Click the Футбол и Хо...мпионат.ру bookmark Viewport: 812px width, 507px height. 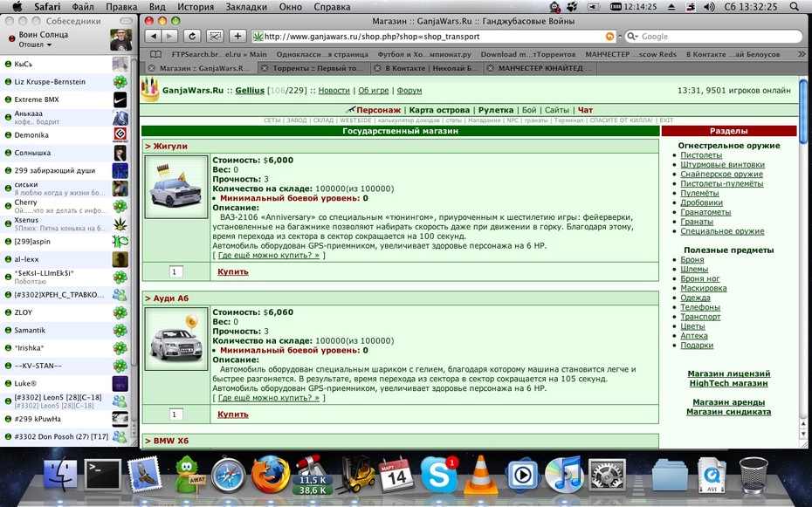click(424, 54)
